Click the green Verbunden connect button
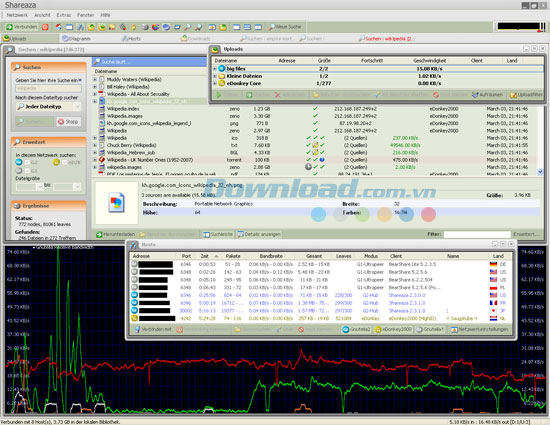Screen dimensions: 550x425 (x=21, y=27)
